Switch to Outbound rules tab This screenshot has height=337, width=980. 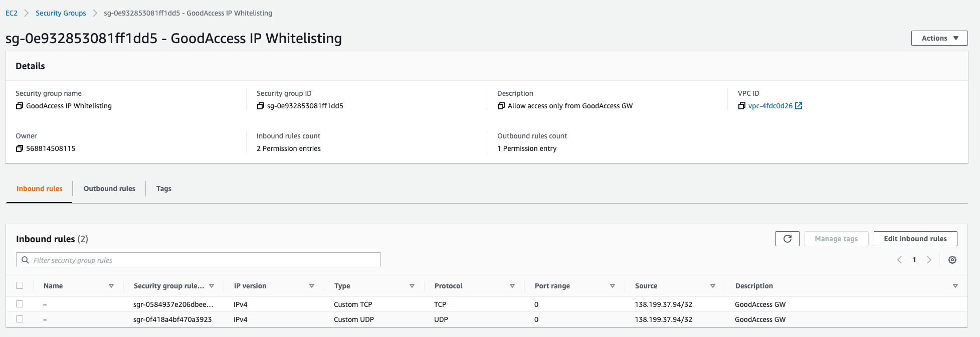point(109,189)
